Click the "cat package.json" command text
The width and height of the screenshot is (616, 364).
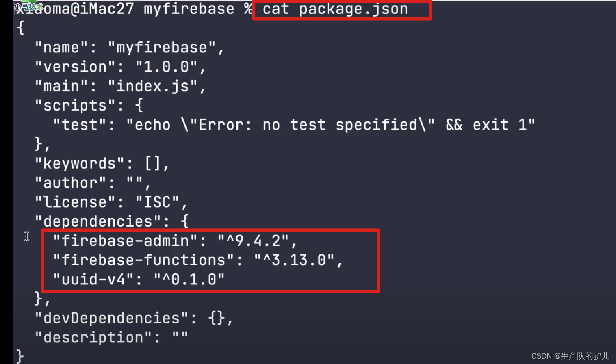pyautogui.click(x=335, y=9)
